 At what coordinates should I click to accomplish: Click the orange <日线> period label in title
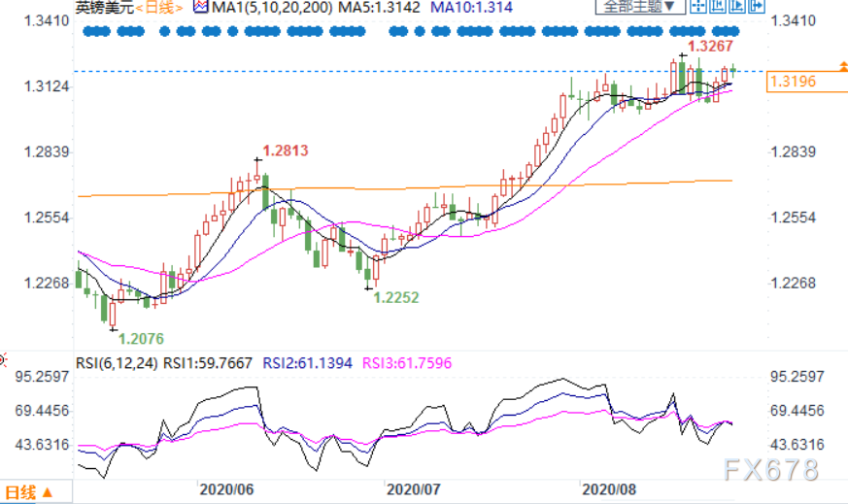158,7
